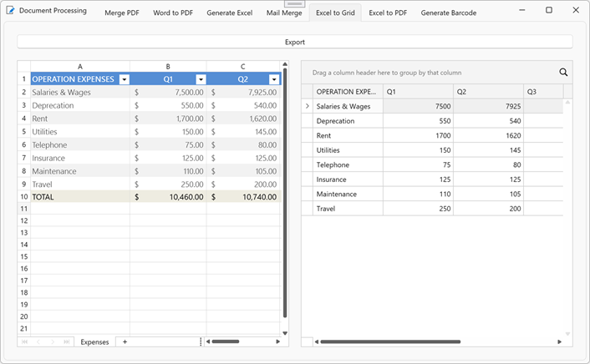Screen dimensions: 590x364
Task: Select spreadsheet column B header
Action: click(x=168, y=67)
